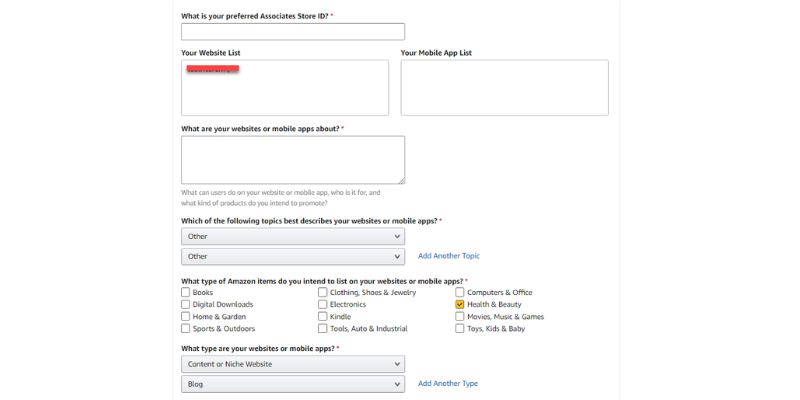Screen dimensions: 800x400
Task: Click the Add Another Topic link
Action: (x=449, y=256)
